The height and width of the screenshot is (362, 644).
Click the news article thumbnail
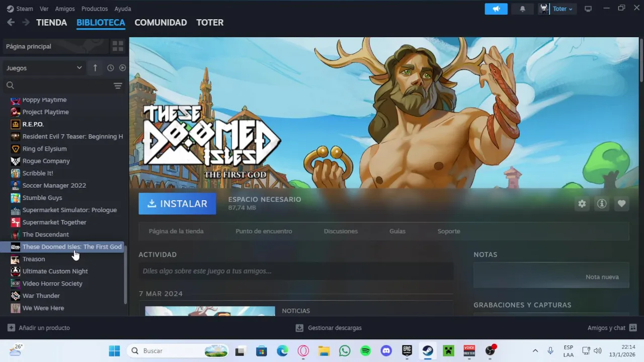[210, 311]
